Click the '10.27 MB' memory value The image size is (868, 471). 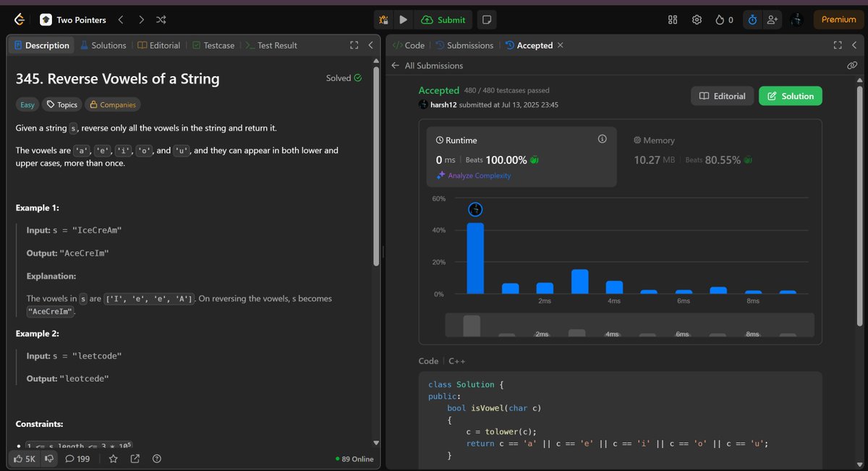pos(654,160)
